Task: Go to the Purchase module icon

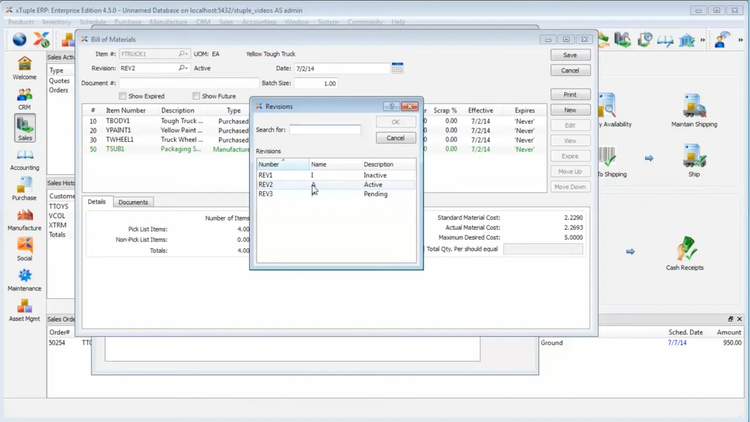Action: (24, 186)
